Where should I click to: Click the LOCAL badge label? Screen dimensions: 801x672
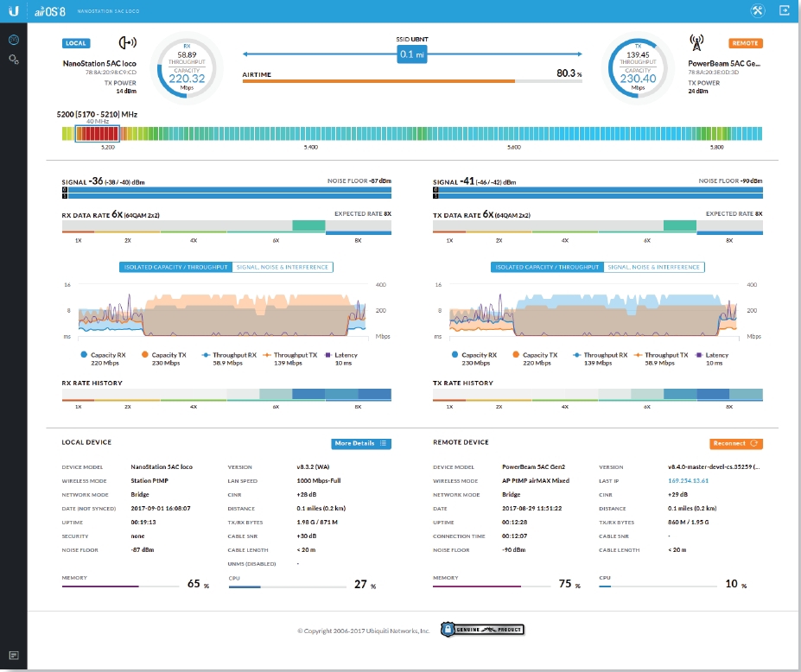(x=76, y=42)
